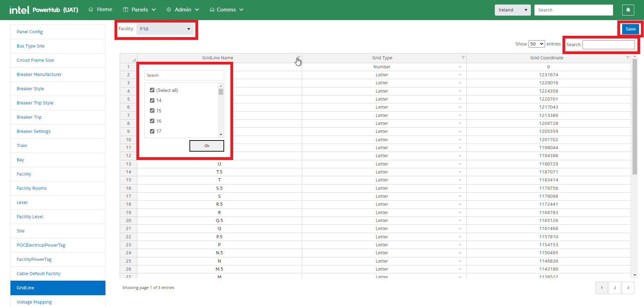Open Breaker Settings in the sidebar
644x307 pixels.
[34, 131]
